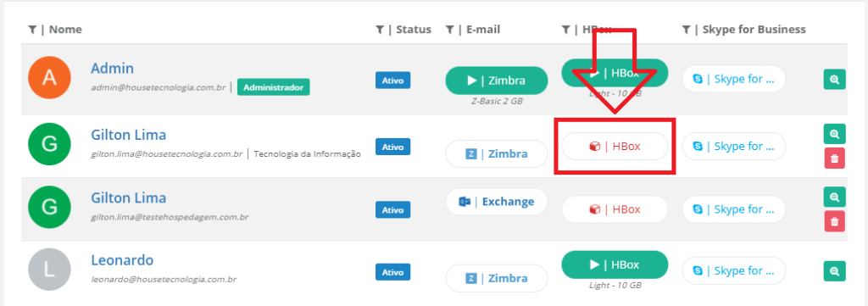Click Skype for Business button in Admin row
868x306 pixels.
coord(733,79)
